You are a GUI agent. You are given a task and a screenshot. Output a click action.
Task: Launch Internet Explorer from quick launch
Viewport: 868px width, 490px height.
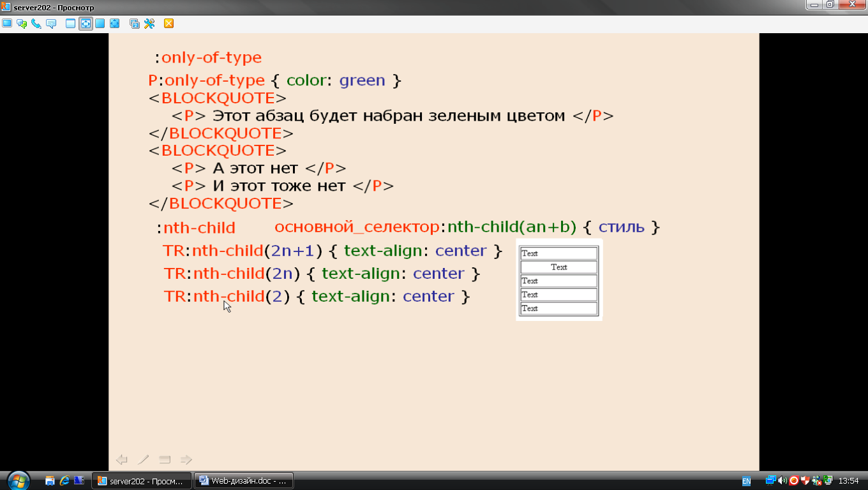coord(64,481)
